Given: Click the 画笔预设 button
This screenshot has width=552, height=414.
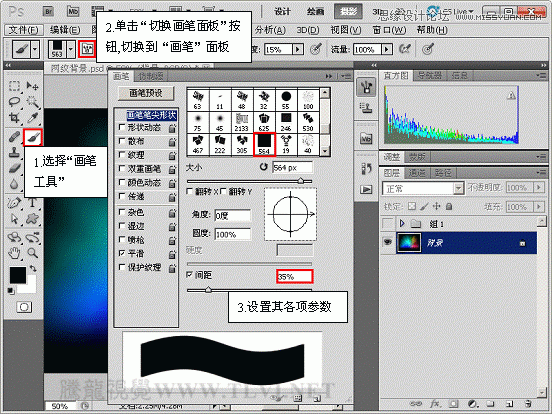Looking at the screenshot, I should (146, 93).
